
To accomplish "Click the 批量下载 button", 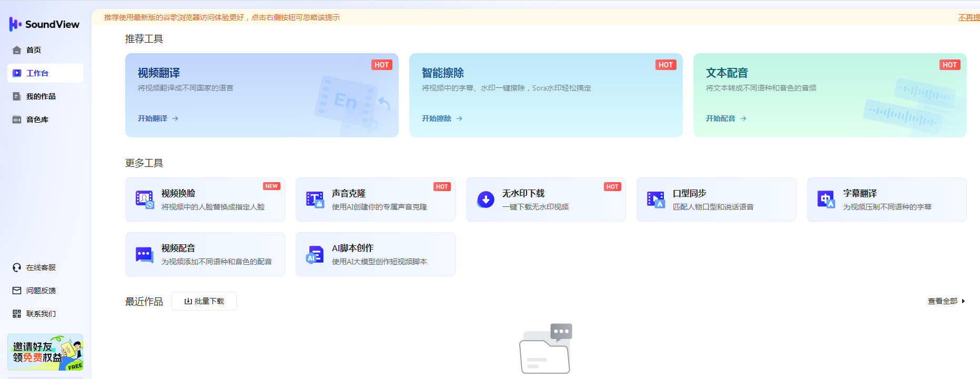I will (204, 301).
